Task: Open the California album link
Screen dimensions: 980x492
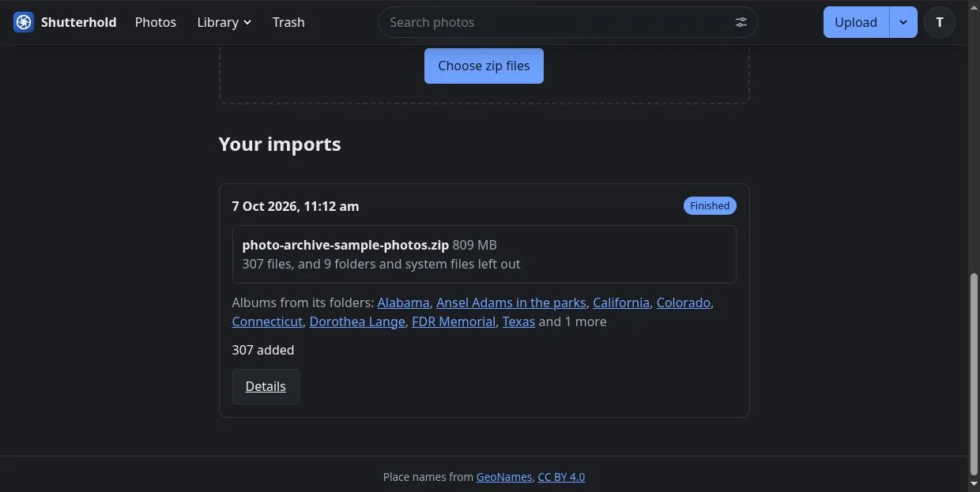Action: [621, 302]
